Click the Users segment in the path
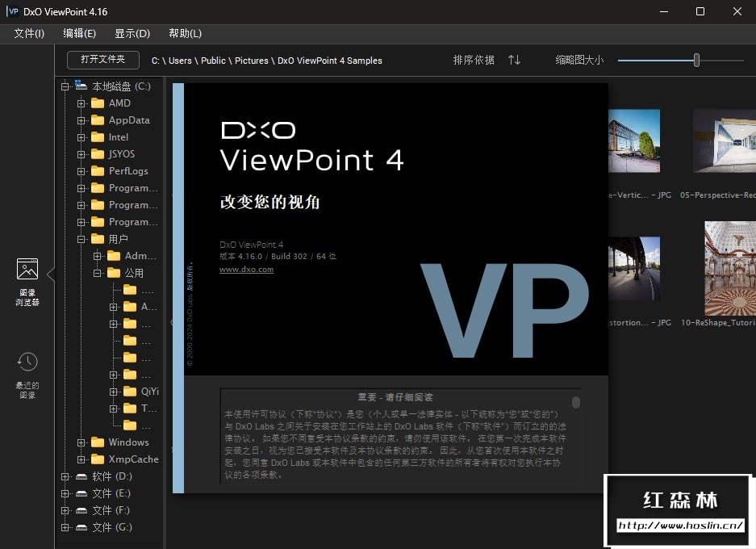Screen dimensions: 756x549 [180, 61]
